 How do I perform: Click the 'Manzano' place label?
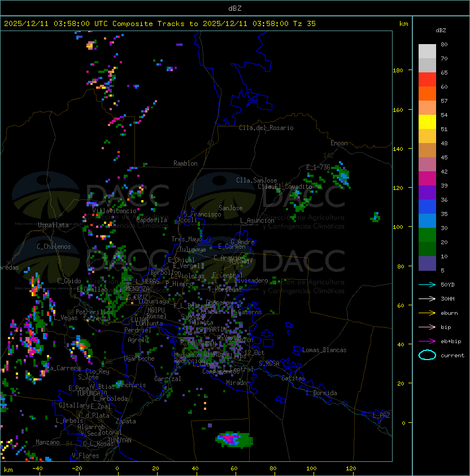[x=47, y=442]
